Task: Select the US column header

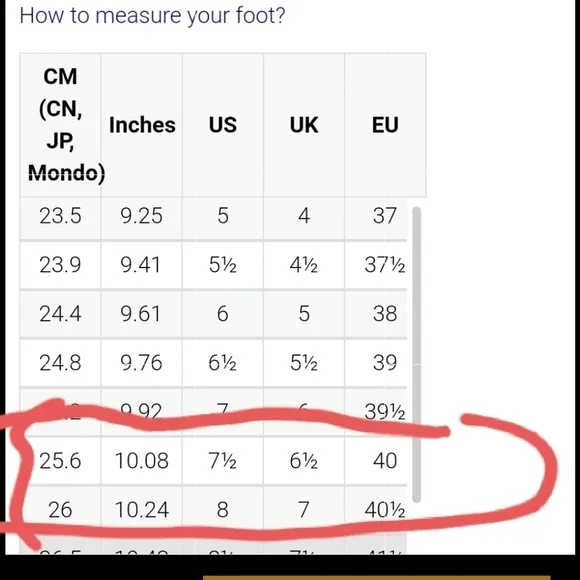Action: point(223,125)
